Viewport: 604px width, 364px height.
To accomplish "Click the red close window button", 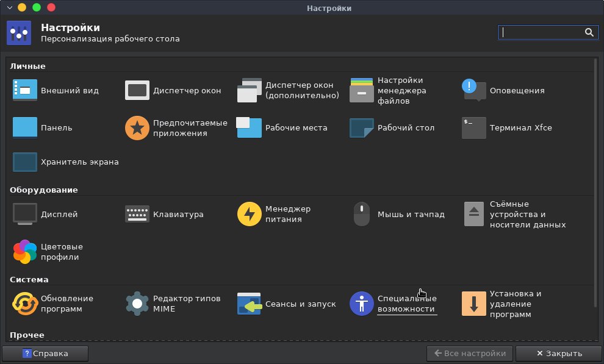I will (51, 7).
